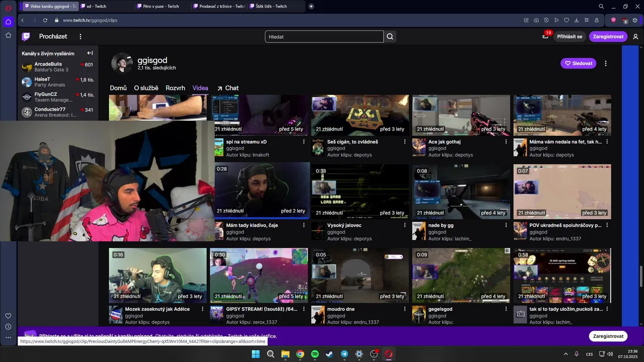Open Telegram from the taskbar
644x362 pixels.
[x=344, y=354]
